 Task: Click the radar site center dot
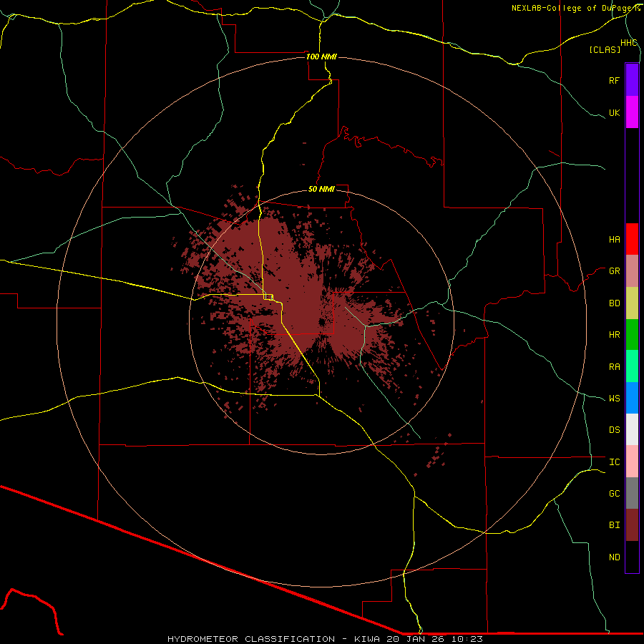tap(321, 323)
